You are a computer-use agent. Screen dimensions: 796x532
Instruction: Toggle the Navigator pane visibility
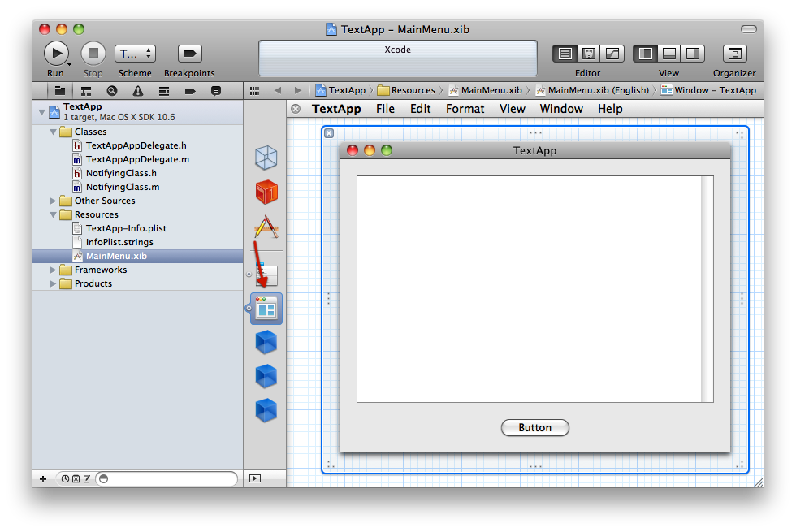click(x=645, y=54)
